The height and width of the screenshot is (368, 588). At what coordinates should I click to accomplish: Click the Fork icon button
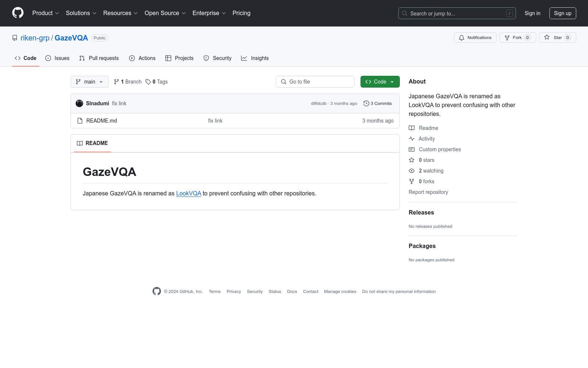coord(518,38)
